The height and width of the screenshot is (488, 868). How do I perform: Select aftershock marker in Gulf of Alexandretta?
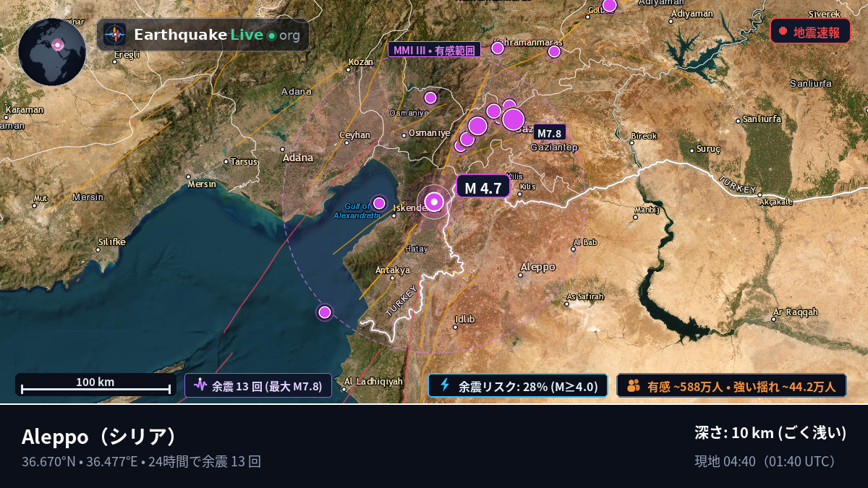379,203
